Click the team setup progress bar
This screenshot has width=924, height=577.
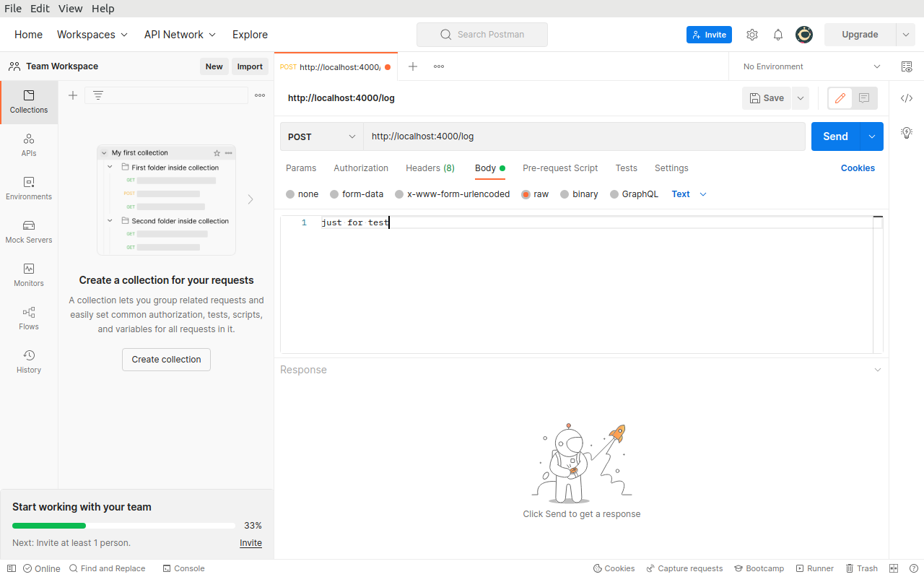(x=123, y=526)
